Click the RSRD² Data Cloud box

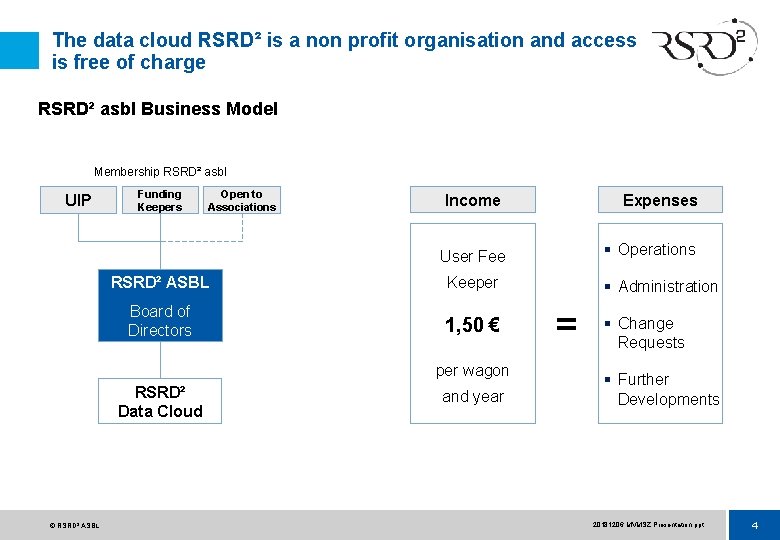(160, 401)
